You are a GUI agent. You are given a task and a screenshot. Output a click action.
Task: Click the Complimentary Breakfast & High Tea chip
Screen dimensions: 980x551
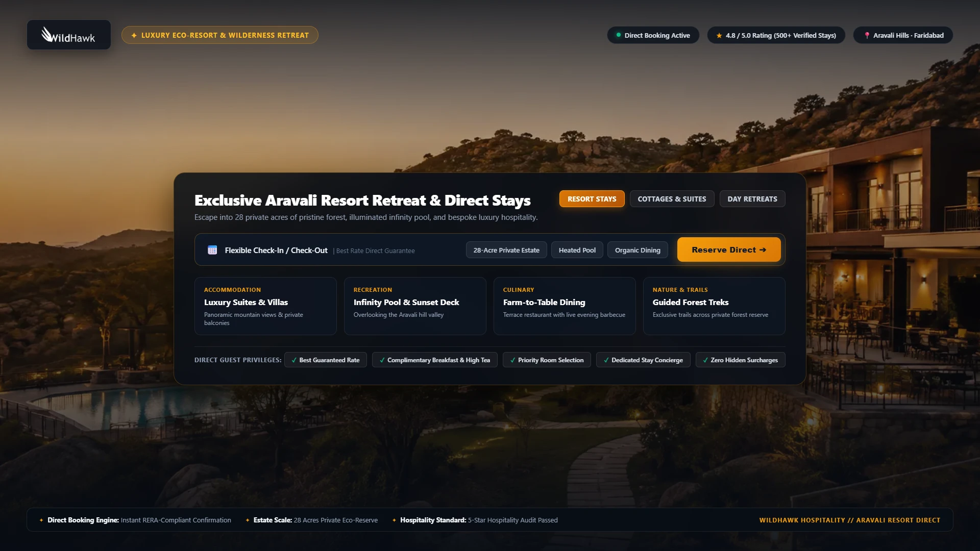[x=435, y=360]
